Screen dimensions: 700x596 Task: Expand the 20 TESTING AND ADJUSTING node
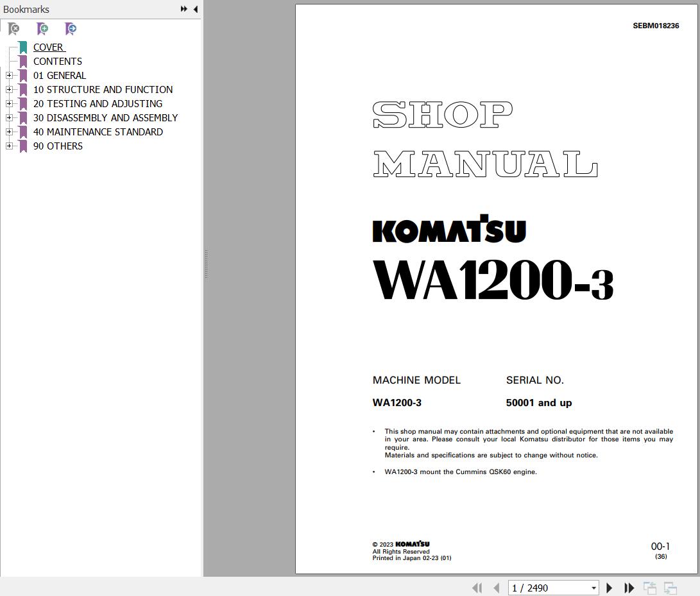[9, 103]
